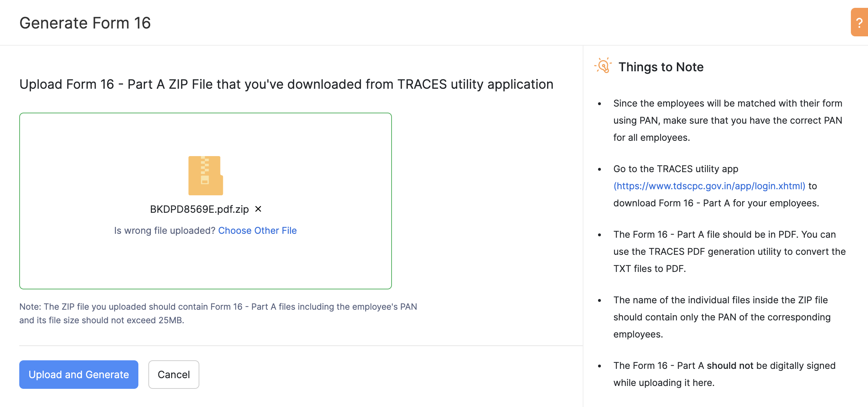Click the 'download Form 16 - Part A' text
The width and height of the screenshot is (868, 407).
pyautogui.click(x=716, y=203)
